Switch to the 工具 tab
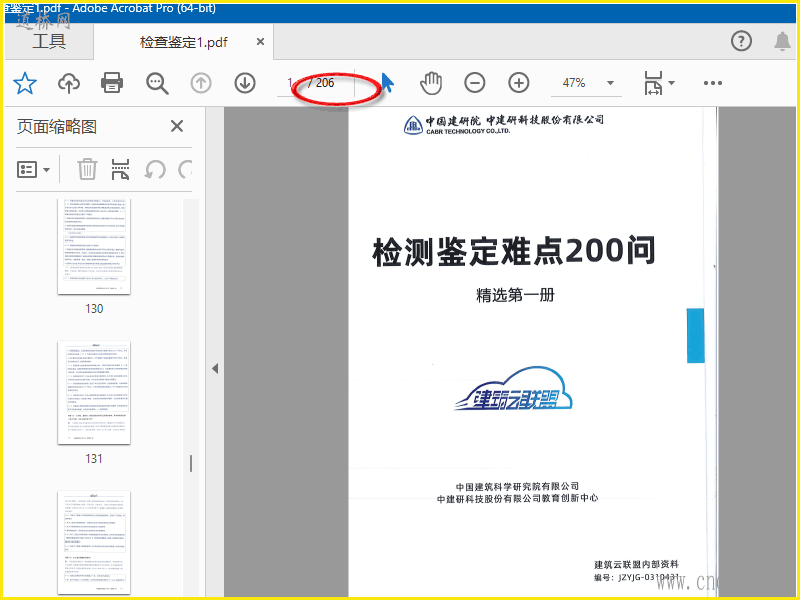 coord(49,41)
